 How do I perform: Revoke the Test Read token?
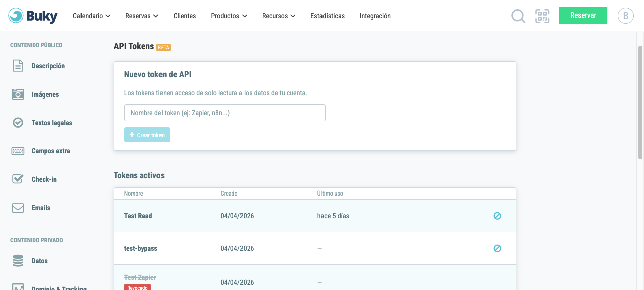[x=497, y=216]
